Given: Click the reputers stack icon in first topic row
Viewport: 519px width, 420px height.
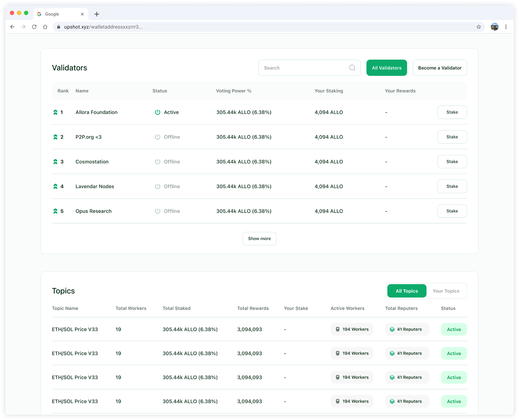Looking at the screenshot, I should click(x=392, y=329).
